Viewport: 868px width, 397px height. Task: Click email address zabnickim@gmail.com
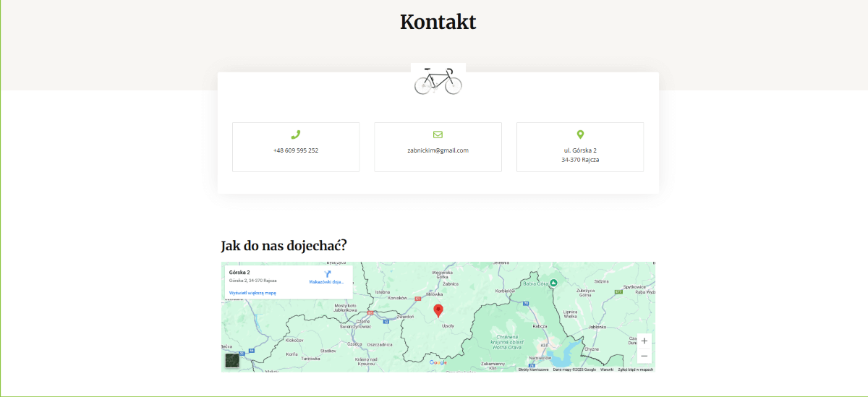coord(438,150)
